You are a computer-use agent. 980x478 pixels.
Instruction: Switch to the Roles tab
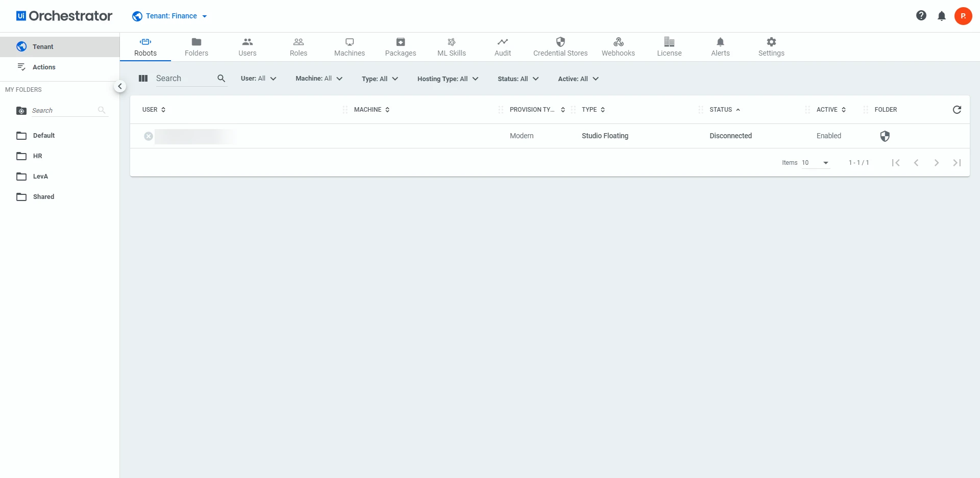299,47
